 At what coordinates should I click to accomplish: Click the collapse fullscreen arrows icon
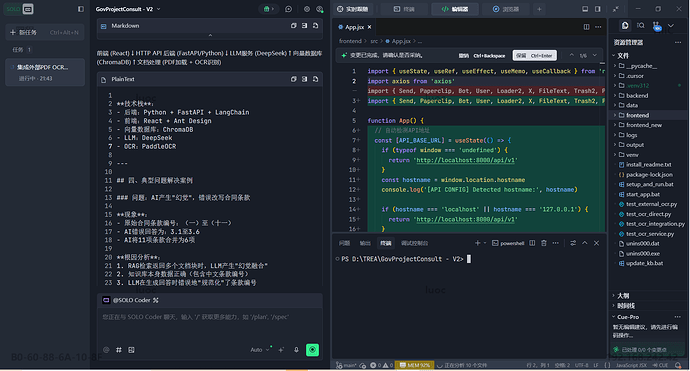(x=616, y=9)
